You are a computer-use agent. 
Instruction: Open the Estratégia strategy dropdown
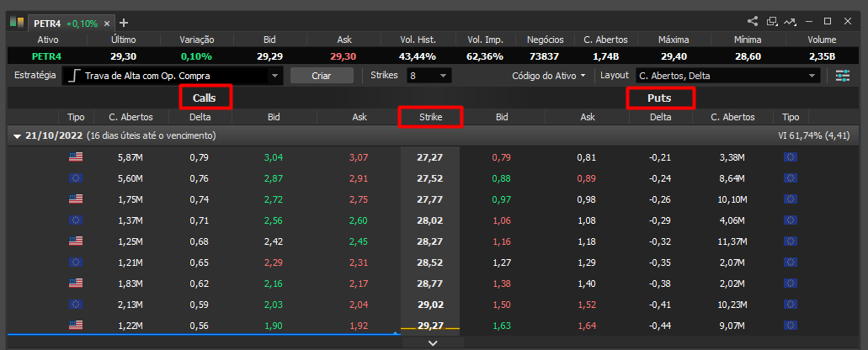(173, 76)
